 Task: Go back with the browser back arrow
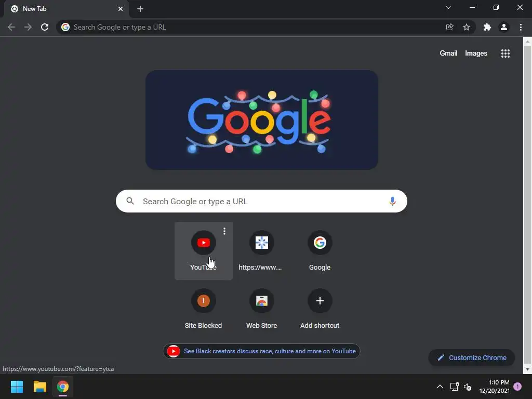(x=11, y=27)
